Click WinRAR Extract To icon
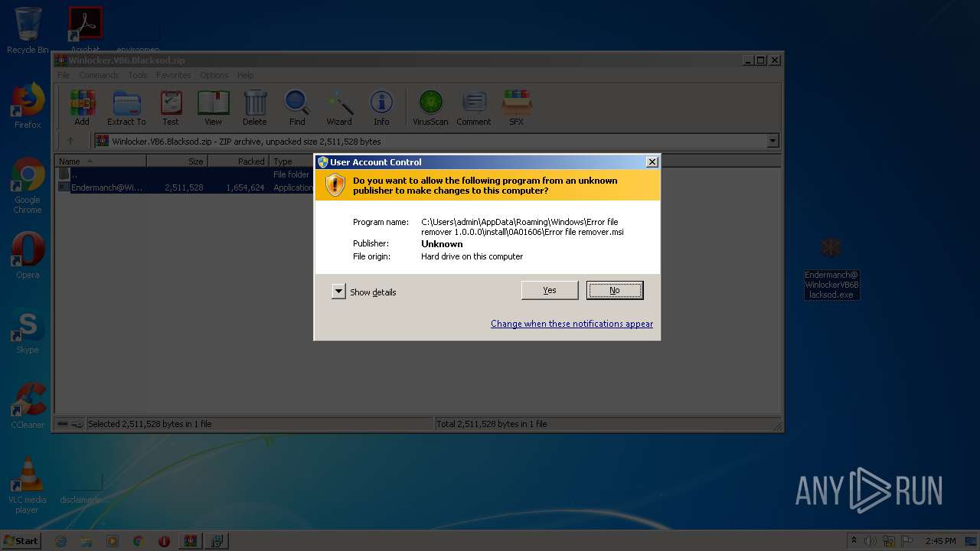 (x=126, y=108)
